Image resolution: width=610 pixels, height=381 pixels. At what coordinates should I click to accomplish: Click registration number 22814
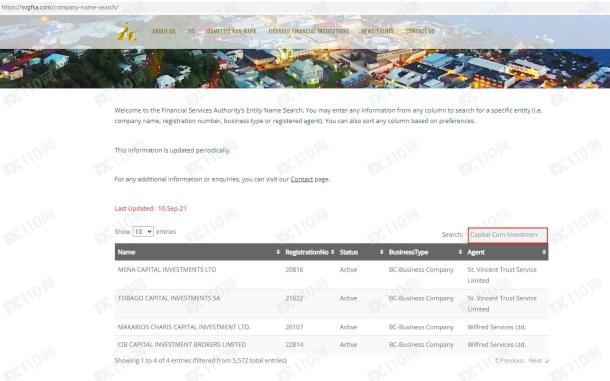pos(294,345)
